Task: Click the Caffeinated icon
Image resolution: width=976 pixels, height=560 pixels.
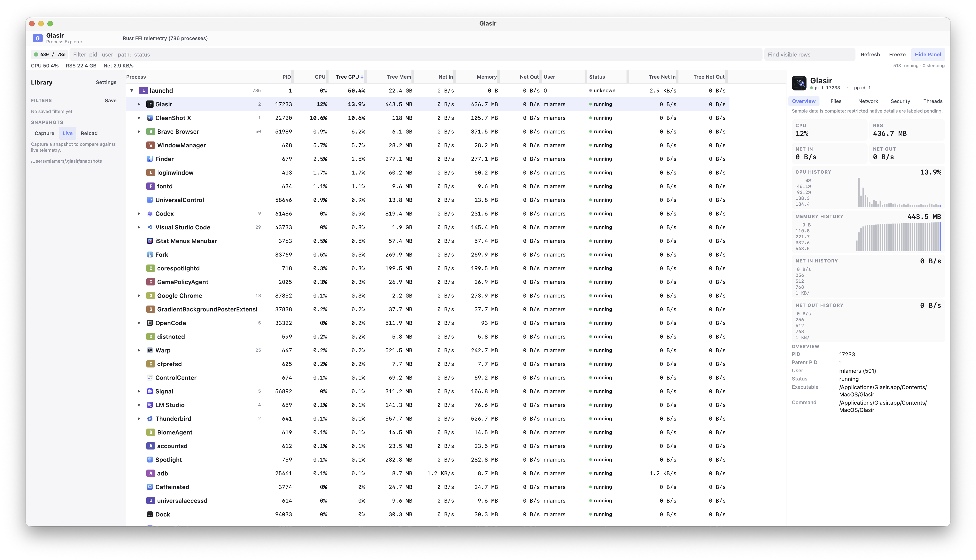Action: [150, 487]
